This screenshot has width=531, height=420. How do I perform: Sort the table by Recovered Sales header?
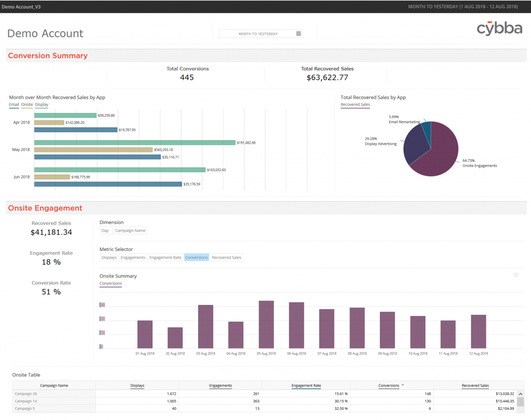click(475, 385)
